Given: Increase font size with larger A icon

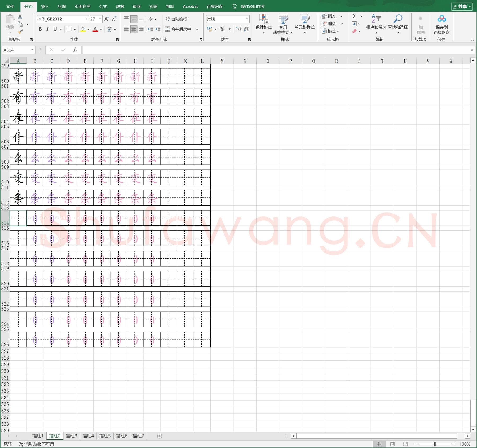Looking at the screenshot, I should click(x=106, y=19).
